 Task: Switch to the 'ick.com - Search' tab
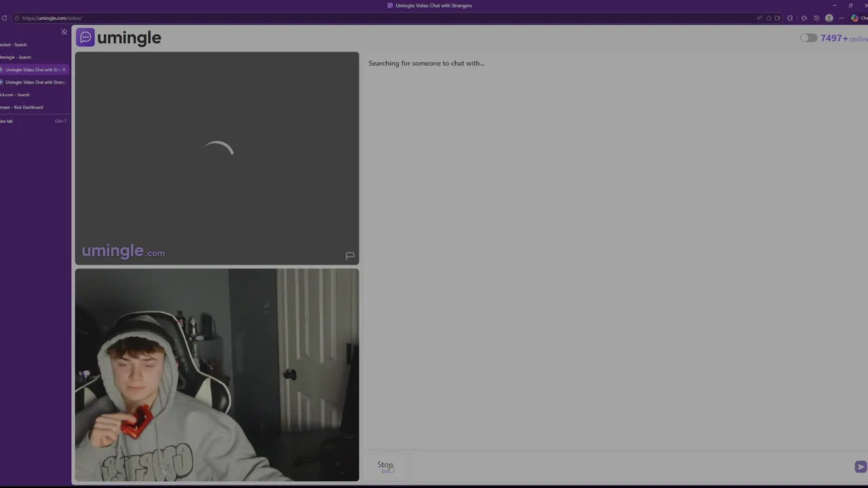pyautogui.click(x=34, y=95)
